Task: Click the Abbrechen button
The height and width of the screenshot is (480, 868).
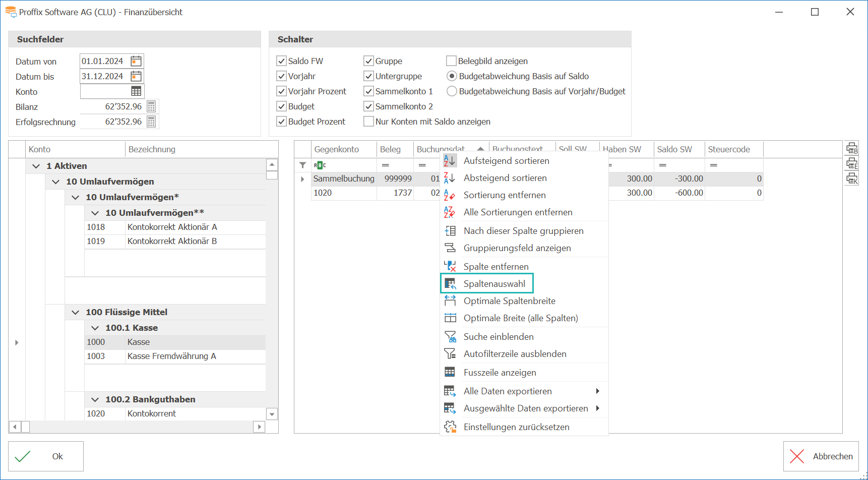Action: pos(821,456)
